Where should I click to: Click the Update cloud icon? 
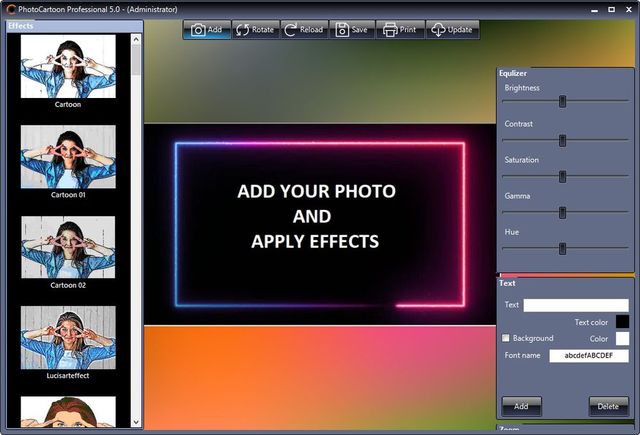[x=438, y=30]
